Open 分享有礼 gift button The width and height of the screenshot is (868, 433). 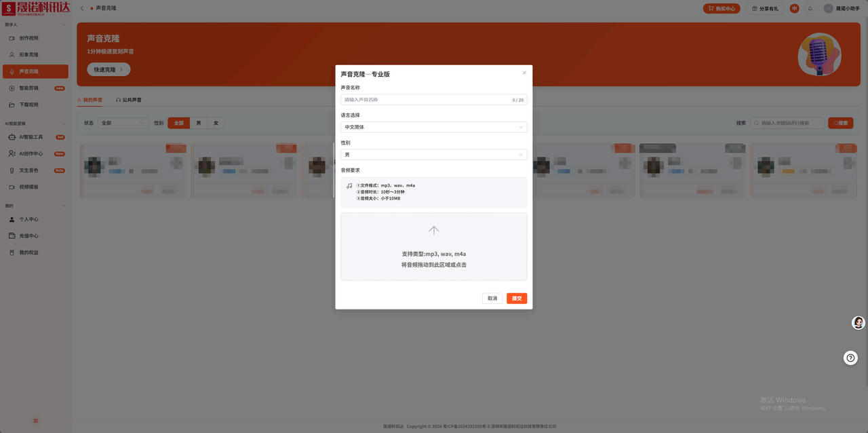(x=765, y=8)
